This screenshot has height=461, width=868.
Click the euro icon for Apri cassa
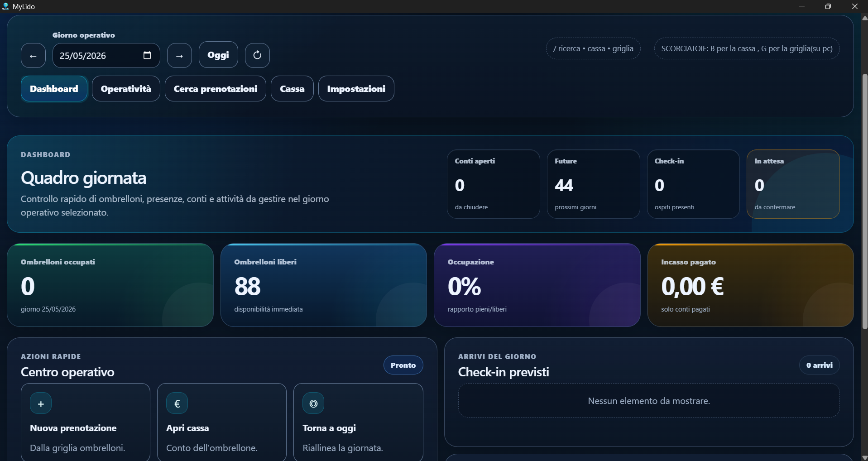(177, 403)
